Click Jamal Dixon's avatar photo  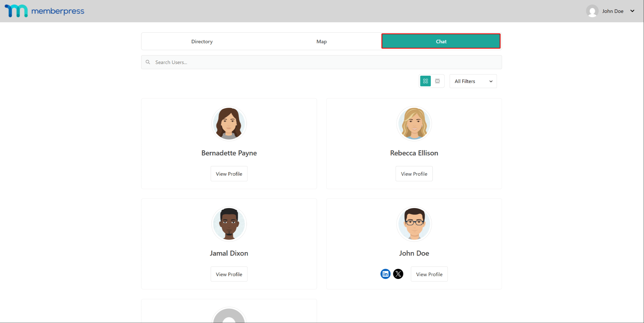point(229,224)
